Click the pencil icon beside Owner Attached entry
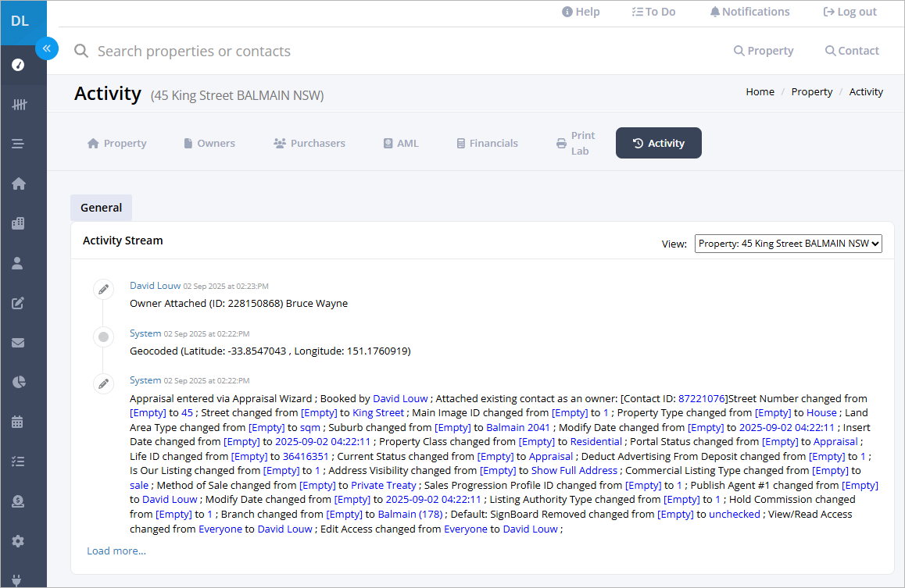Image resolution: width=905 pixels, height=588 pixels. [x=103, y=290]
